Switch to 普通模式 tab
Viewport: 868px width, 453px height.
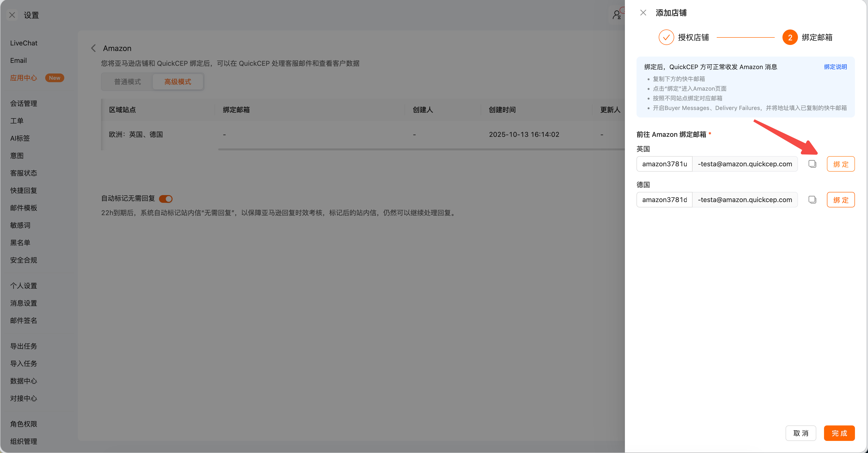pos(127,81)
